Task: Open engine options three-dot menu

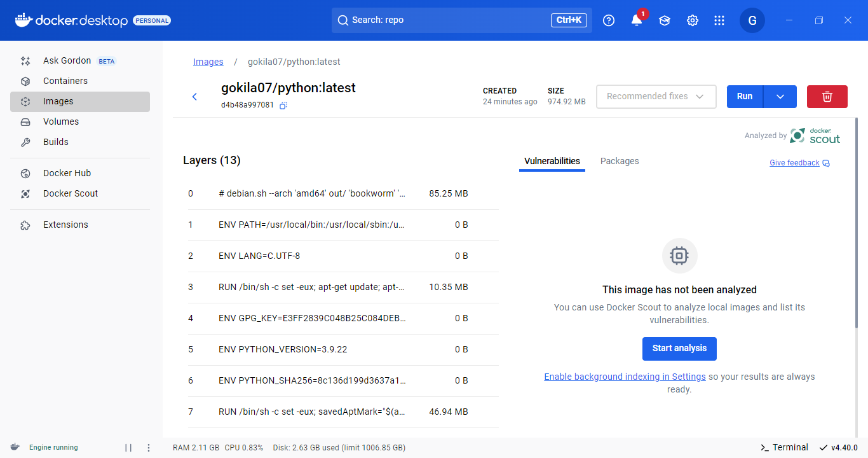Action: click(149, 448)
